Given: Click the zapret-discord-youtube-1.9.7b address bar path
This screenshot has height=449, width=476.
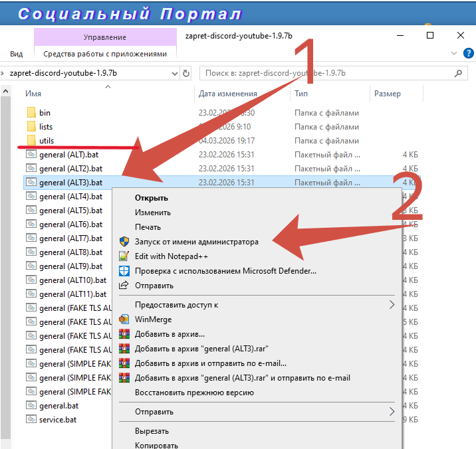Looking at the screenshot, I should click(x=63, y=73).
